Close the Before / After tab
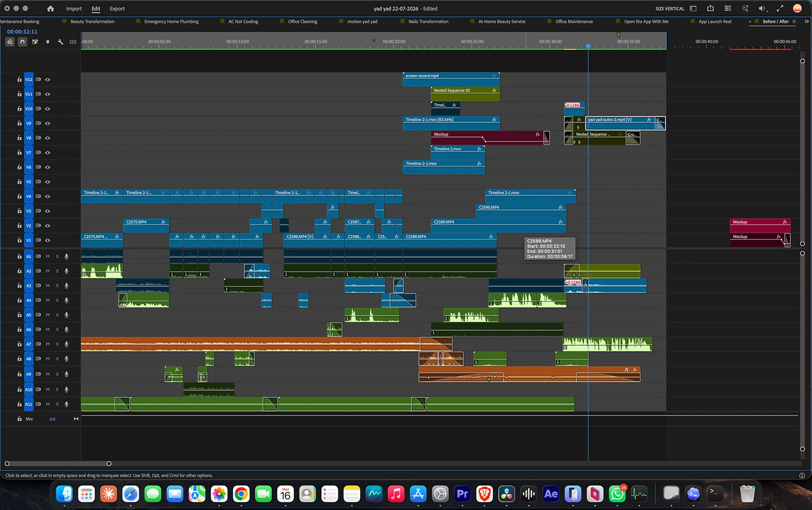 pyautogui.click(x=750, y=21)
